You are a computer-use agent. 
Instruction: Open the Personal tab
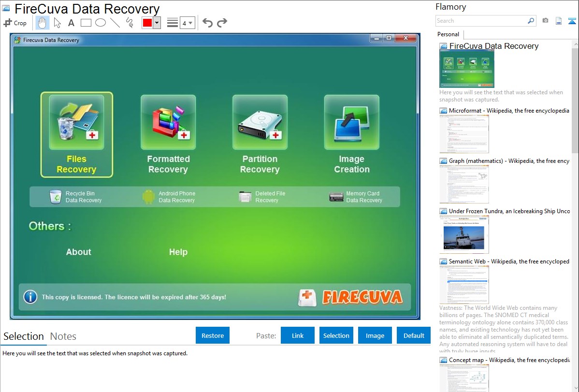tap(449, 34)
